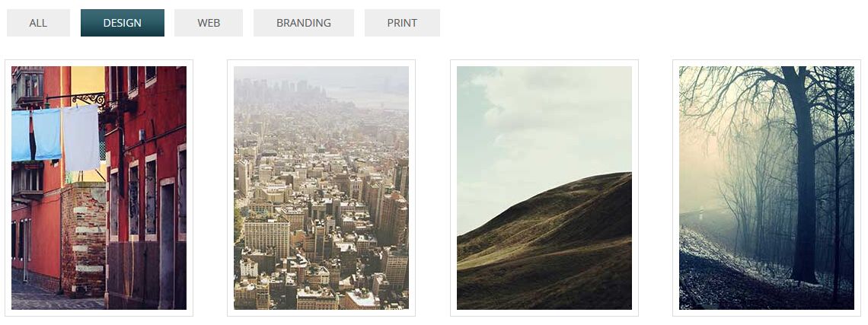Activate the BRANDING button
Image resolution: width=868 pixels, height=325 pixels.
[x=303, y=23]
